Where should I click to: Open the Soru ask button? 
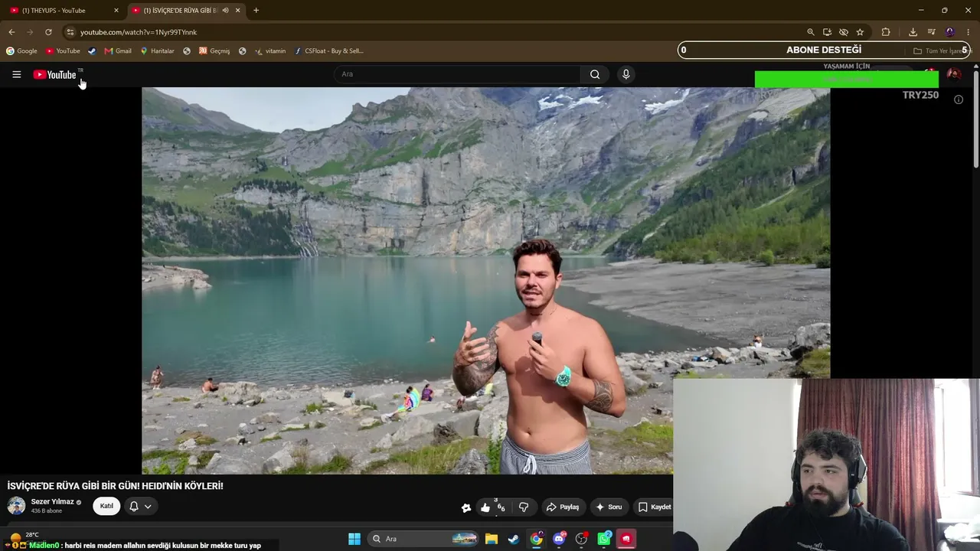(609, 507)
